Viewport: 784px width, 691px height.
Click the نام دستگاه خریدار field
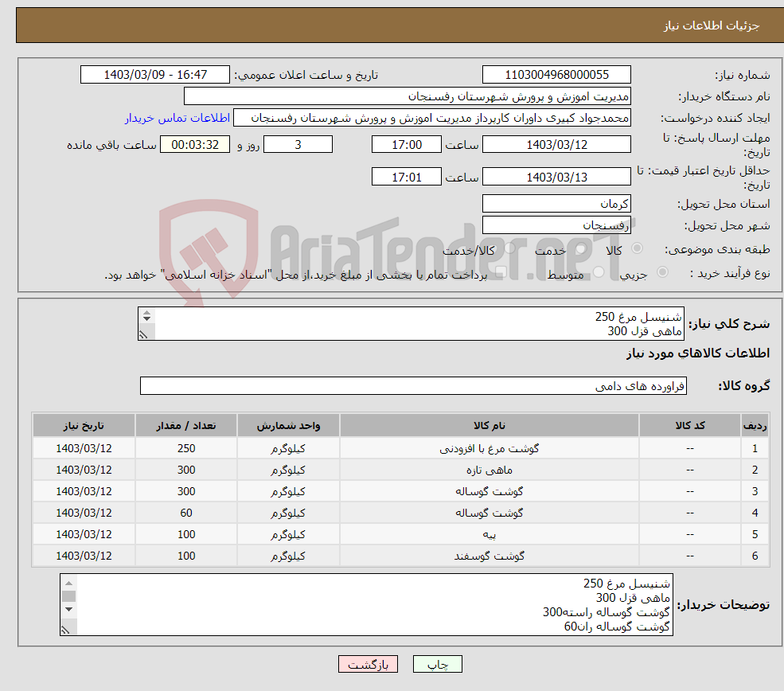(x=408, y=96)
